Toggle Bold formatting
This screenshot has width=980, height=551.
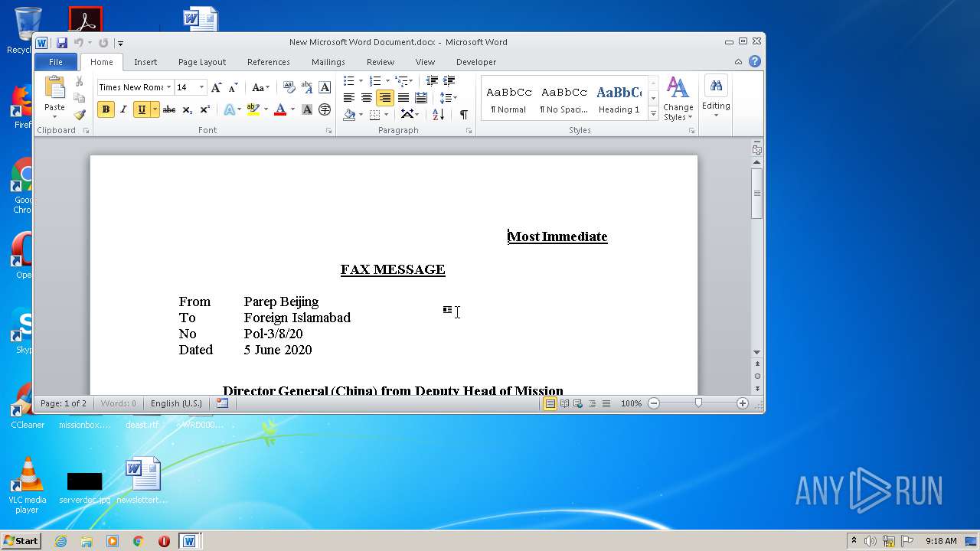(x=106, y=109)
